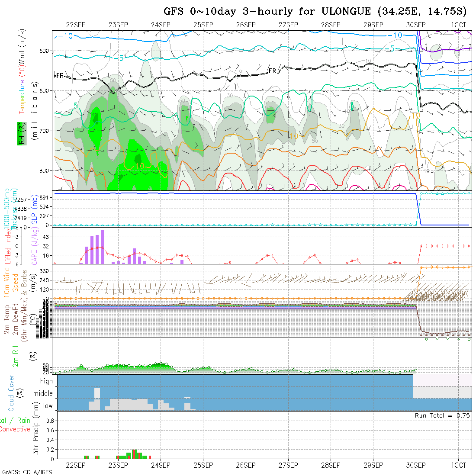The width and height of the screenshot is (476, 476).
Task: Click the 360 tick on wind axis
Action: (x=47, y=271)
